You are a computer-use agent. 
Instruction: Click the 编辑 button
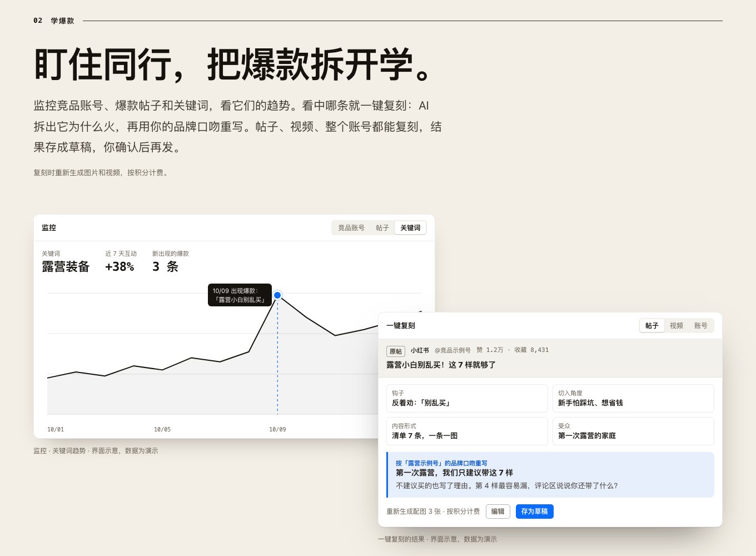click(498, 512)
